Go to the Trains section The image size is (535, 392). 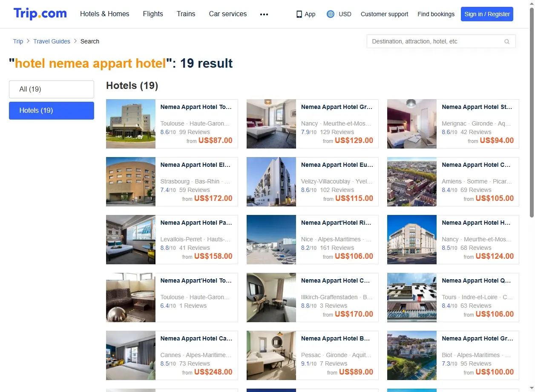pyautogui.click(x=186, y=14)
